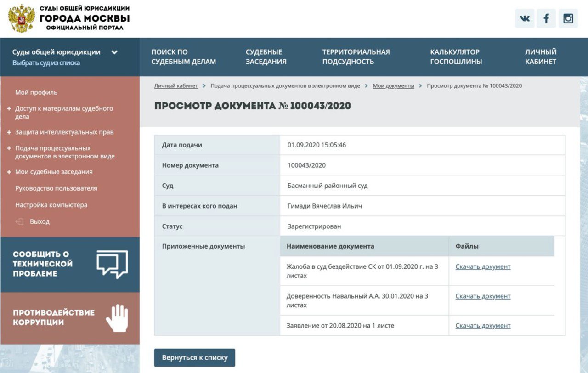The height and width of the screenshot is (373, 588).
Task: Click the Moscow courts eagle emblem logo
Action: pyautogui.click(x=21, y=18)
